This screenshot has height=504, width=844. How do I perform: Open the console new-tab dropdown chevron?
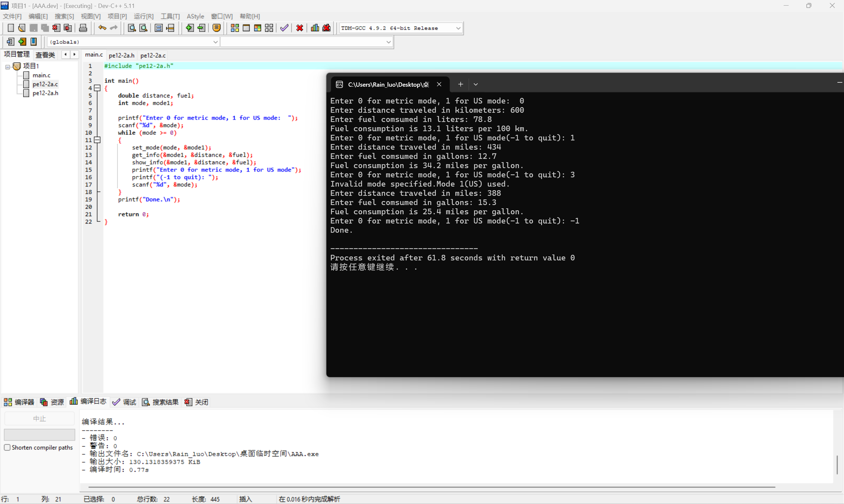(x=475, y=85)
